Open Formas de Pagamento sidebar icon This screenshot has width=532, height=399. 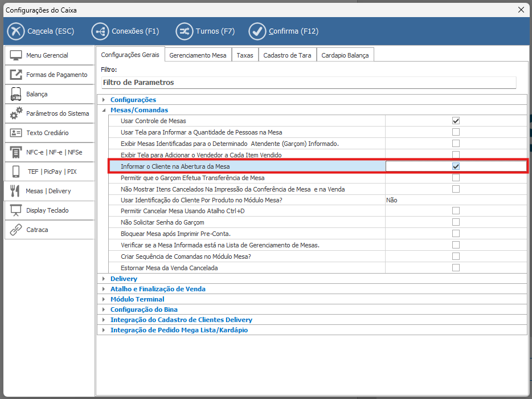pyautogui.click(x=16, y=75)
